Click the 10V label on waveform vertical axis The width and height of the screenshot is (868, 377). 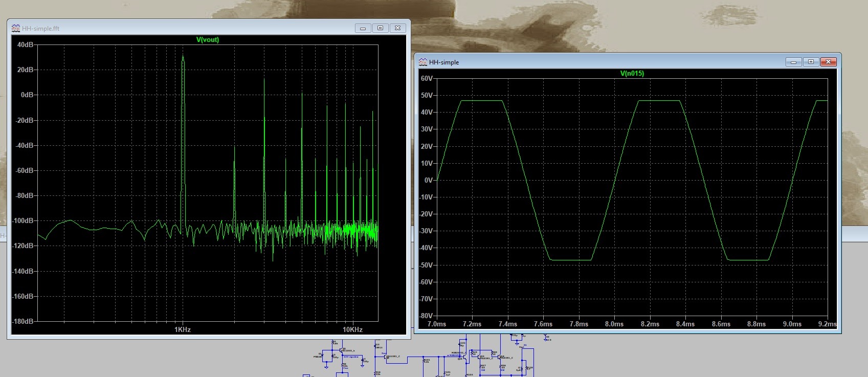pyautogui.click(x=427, y=163)
